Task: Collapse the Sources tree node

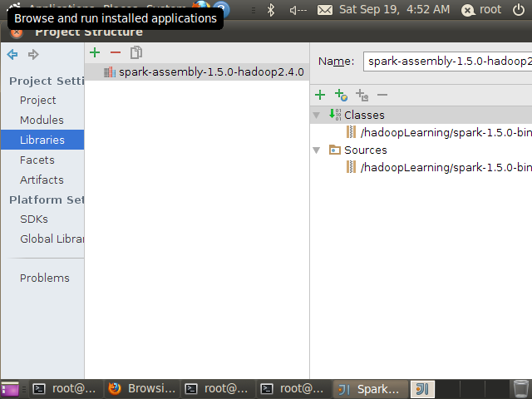Action: (x=316, y=150)
